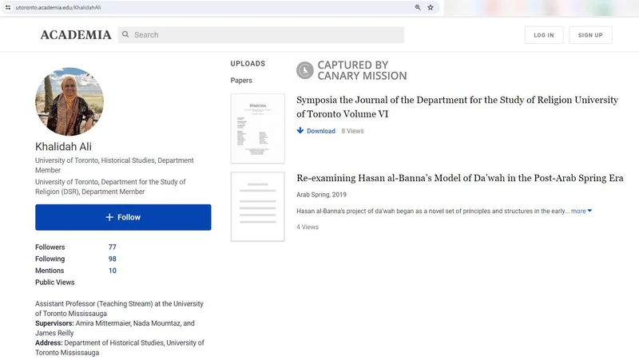Click the site info icon in address bar
This screenshot has height=364, width=639.
click(x=7, y=7)
